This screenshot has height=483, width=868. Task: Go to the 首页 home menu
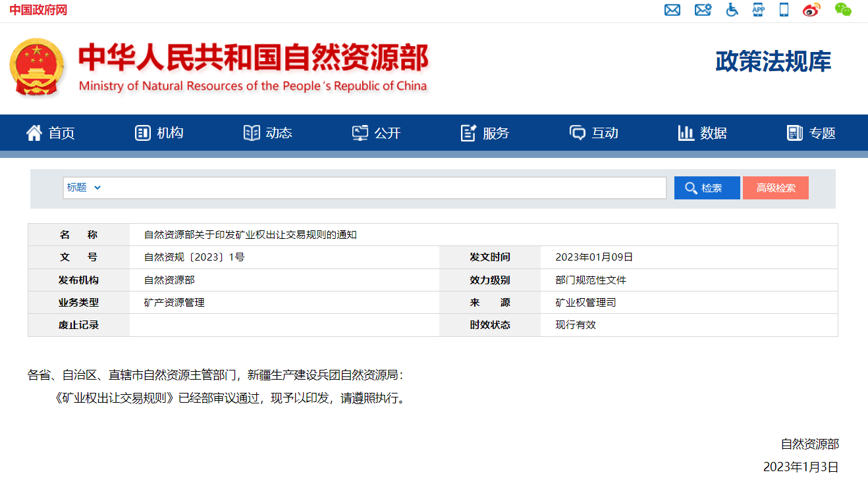pyautogui.click(x=51, y=133)
